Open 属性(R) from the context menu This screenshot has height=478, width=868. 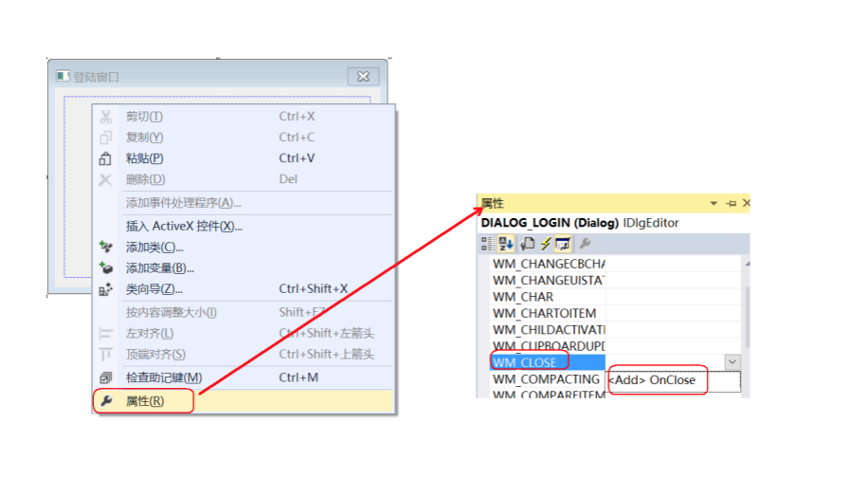coord(244,401)
